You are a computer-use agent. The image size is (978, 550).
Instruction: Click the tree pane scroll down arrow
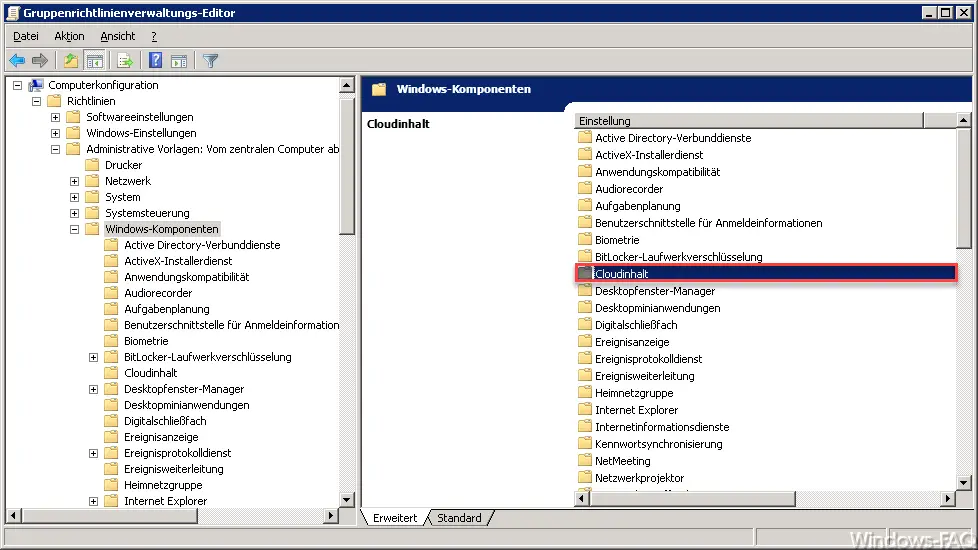coord(347,499)
